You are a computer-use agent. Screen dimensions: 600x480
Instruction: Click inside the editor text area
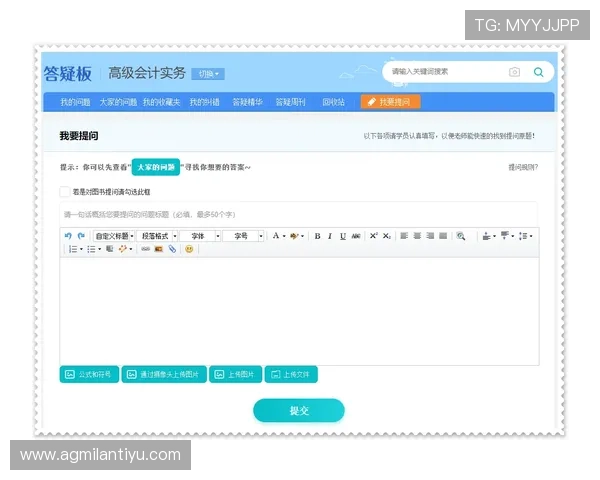(299, 311)
